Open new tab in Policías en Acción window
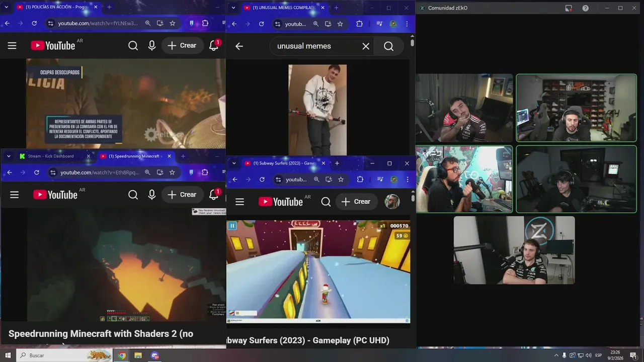 [109, 7]
